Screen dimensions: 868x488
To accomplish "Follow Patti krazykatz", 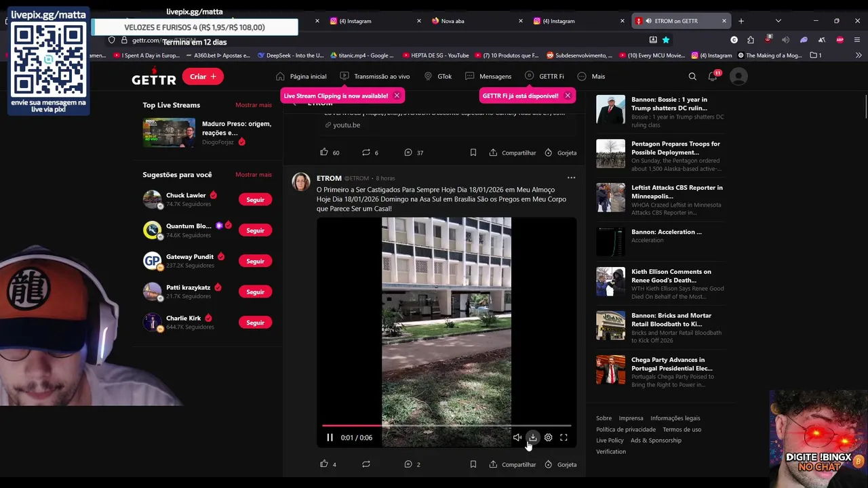I will coord(255,292).
